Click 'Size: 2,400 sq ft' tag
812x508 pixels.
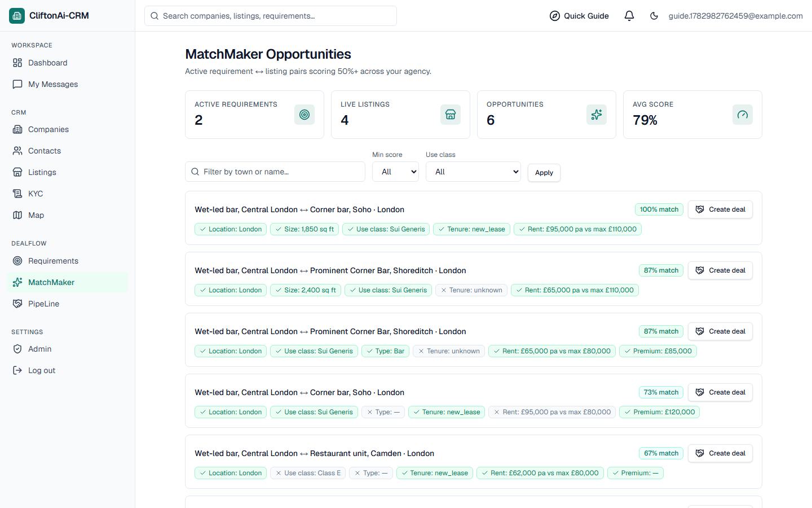[306, 290]
